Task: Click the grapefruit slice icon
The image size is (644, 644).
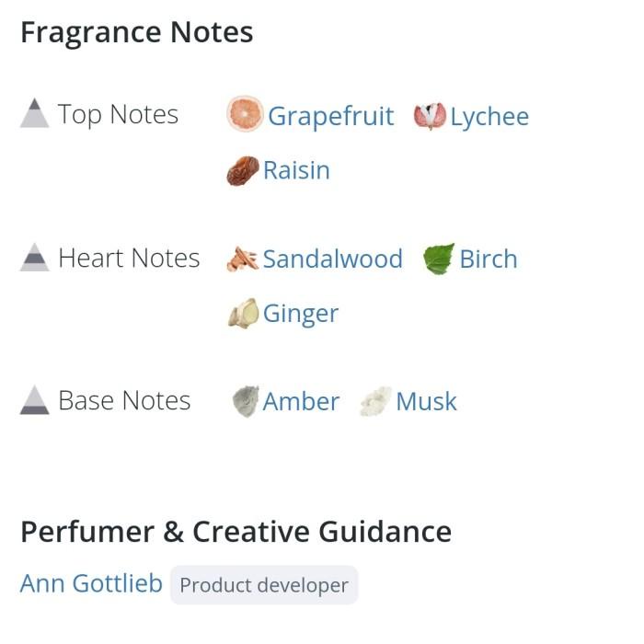Action: pos(245,115)
